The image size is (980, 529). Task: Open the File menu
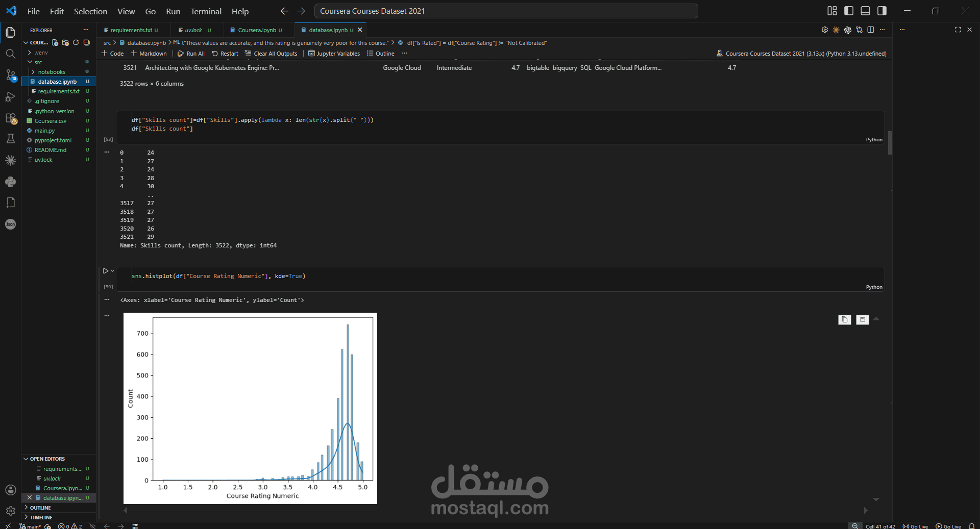33,11
